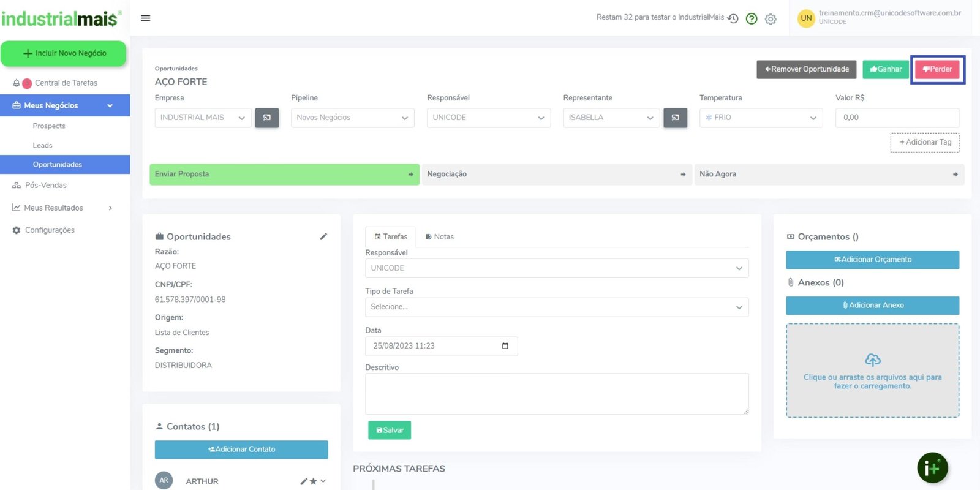Click the star icon for contact ARTHUR
The image size is (980, 490).
313,481
